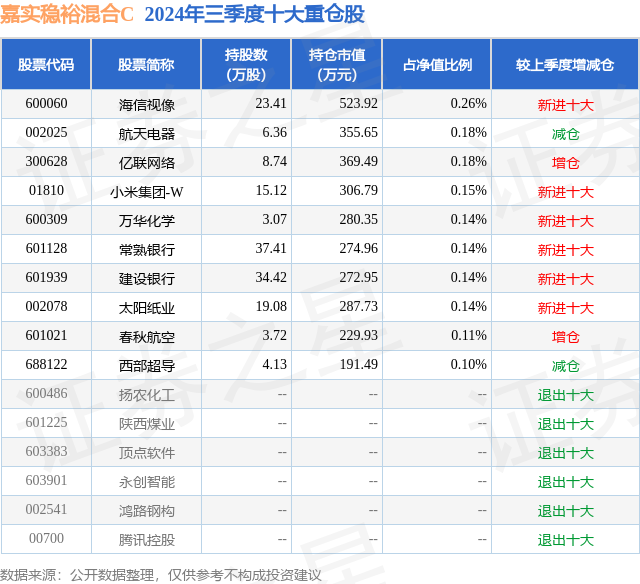Click the 股票代码 column header
The image size is (640, 584).
tap(46, 64)
